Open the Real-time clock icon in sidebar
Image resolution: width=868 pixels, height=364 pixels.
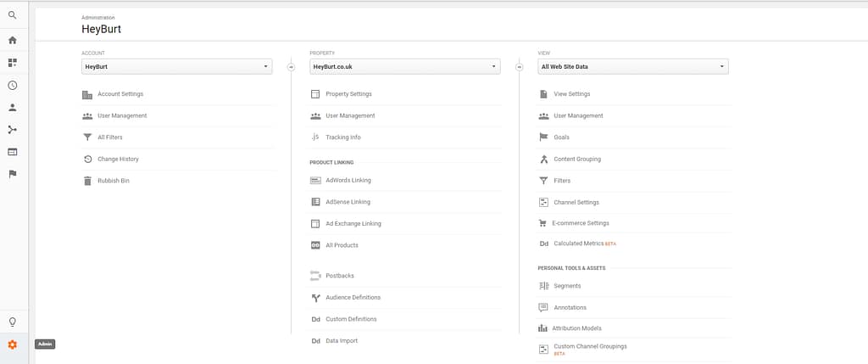[12, 86]
